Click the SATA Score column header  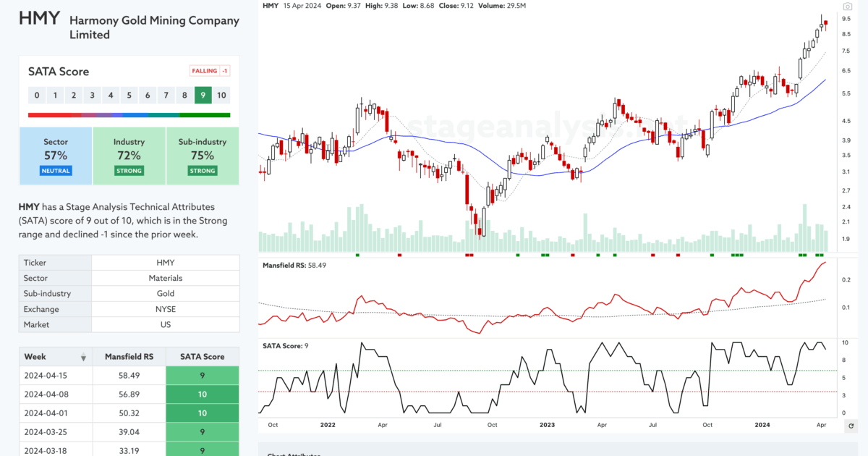coord(203,356)
